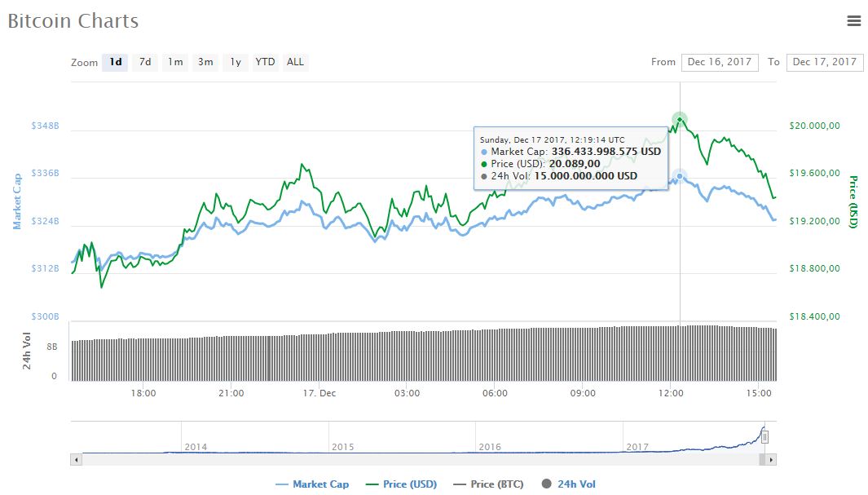The image size is (868, 495).
Task: Click the 09:00 time axis label
Action: [583, 393]
